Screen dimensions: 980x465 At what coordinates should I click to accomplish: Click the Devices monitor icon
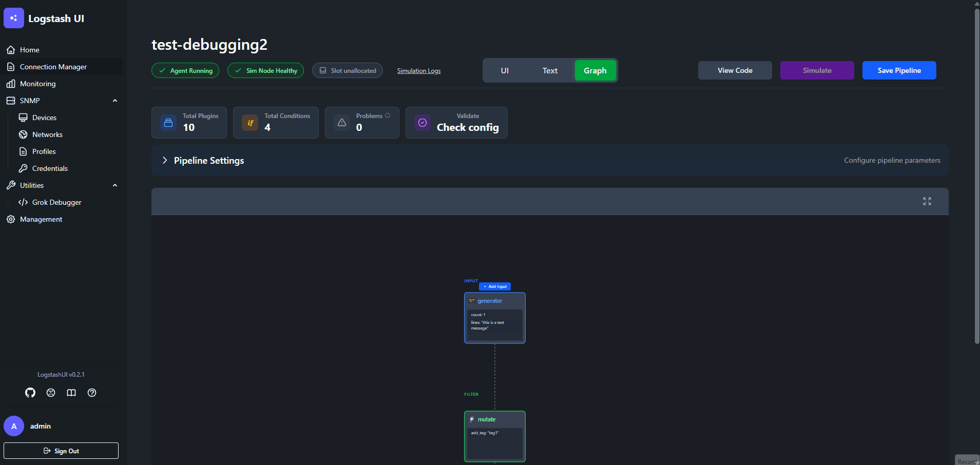coord(23,118)
